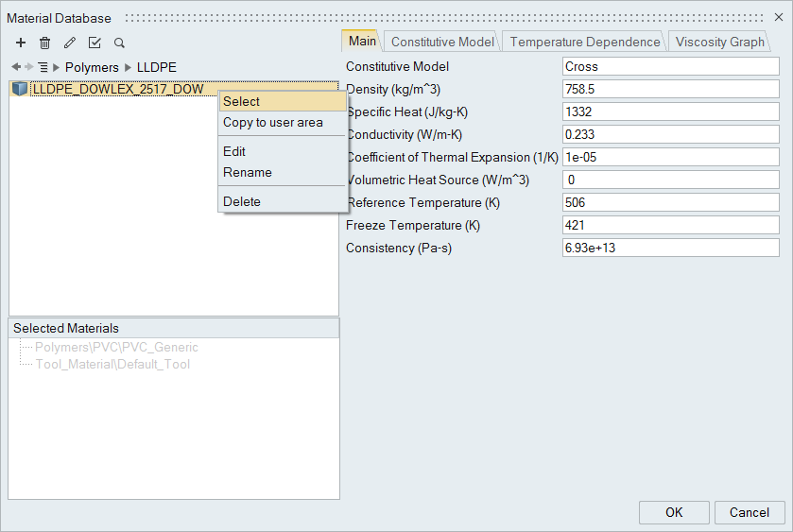This screenshot has height=532, width=793.
Task: Click the pencil edit icon
Action: coord(69,43)
